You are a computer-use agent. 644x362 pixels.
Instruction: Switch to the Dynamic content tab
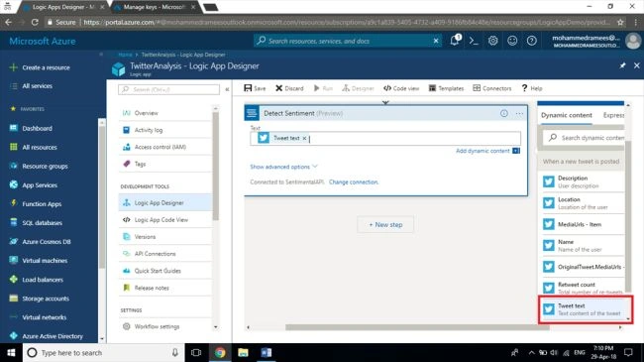(567, 115)
